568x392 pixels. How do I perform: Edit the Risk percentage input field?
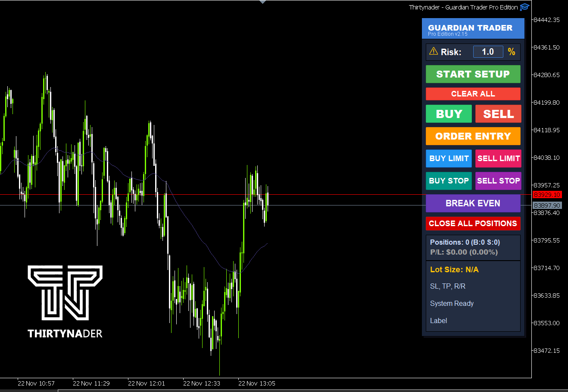click(488, 51)
